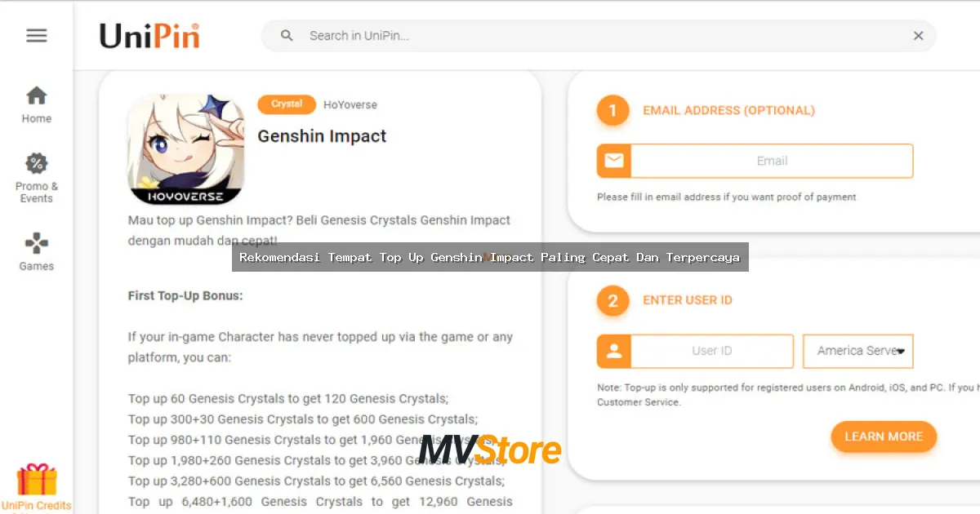Click the numbered badge for step 1
This screenshot has height=514, width=980.
pyautogui.click(x=612, y=110)
